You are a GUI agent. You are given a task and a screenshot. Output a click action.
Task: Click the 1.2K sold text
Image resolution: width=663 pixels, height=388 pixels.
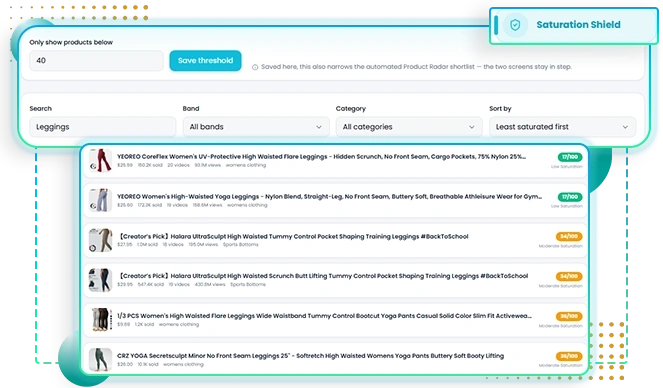pyautogui.click(x=145, y=325)
